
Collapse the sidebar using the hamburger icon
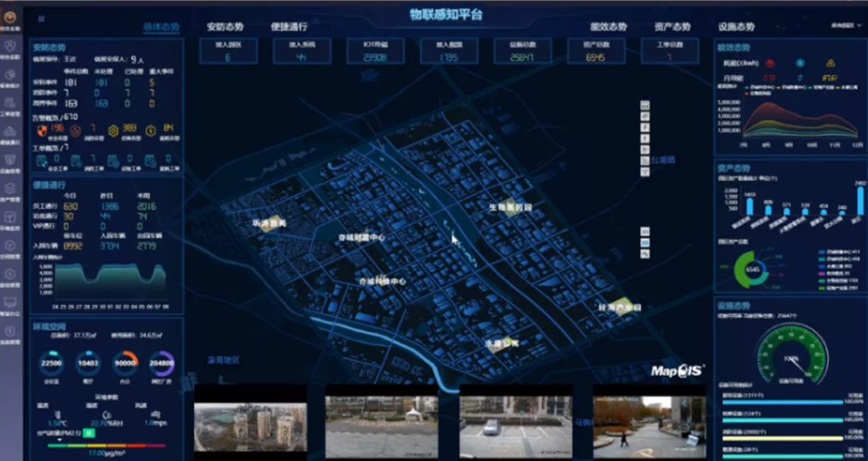(41, 18)
